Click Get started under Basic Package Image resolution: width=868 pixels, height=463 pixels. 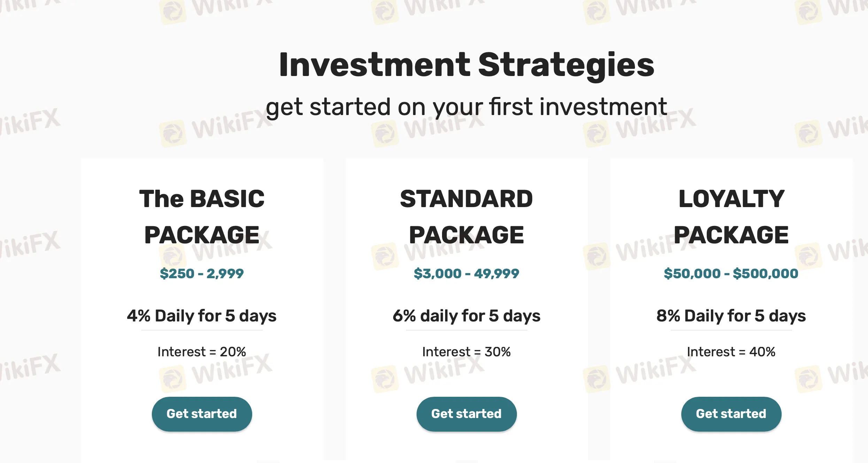coord(202,414)
